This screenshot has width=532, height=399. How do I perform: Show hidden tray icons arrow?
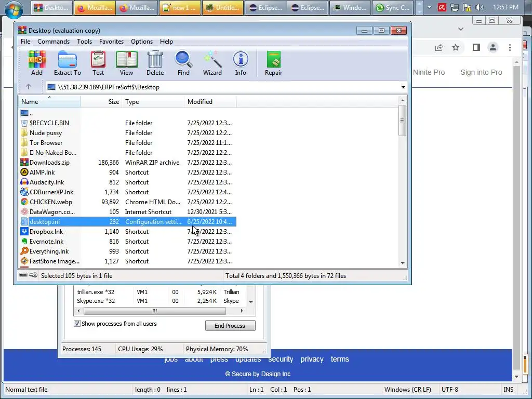coord(429,7)
